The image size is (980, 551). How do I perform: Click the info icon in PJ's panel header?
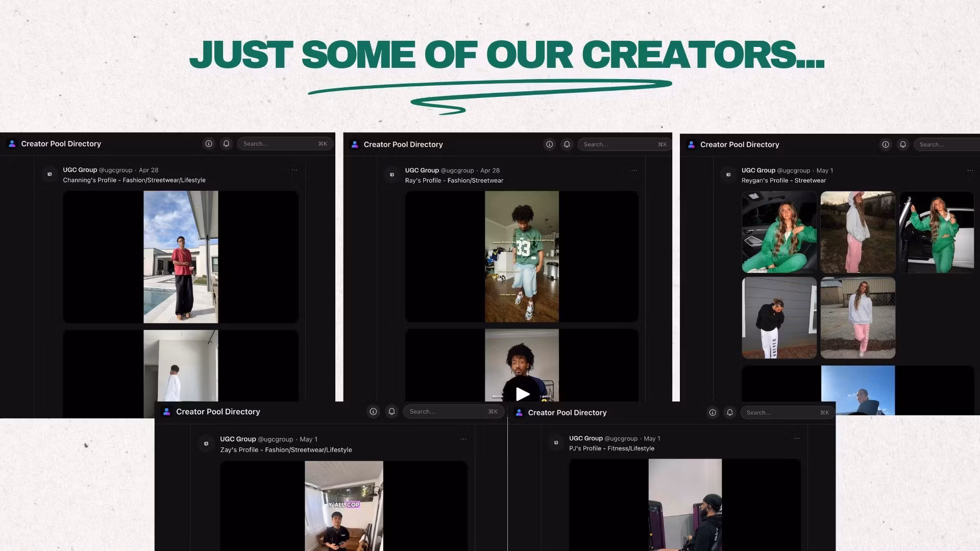(713, 413)
